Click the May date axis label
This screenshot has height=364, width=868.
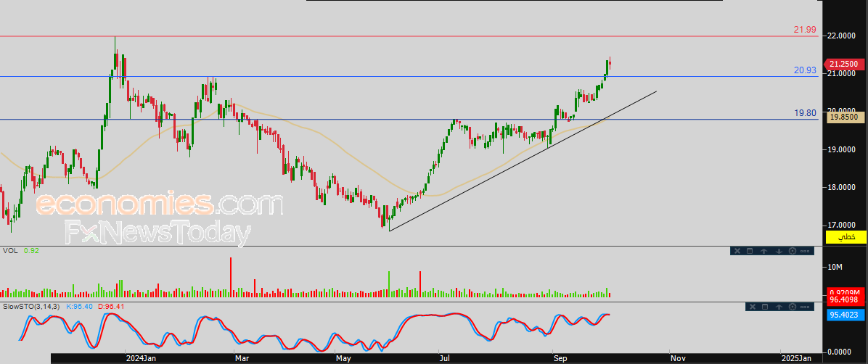(343, 358)
